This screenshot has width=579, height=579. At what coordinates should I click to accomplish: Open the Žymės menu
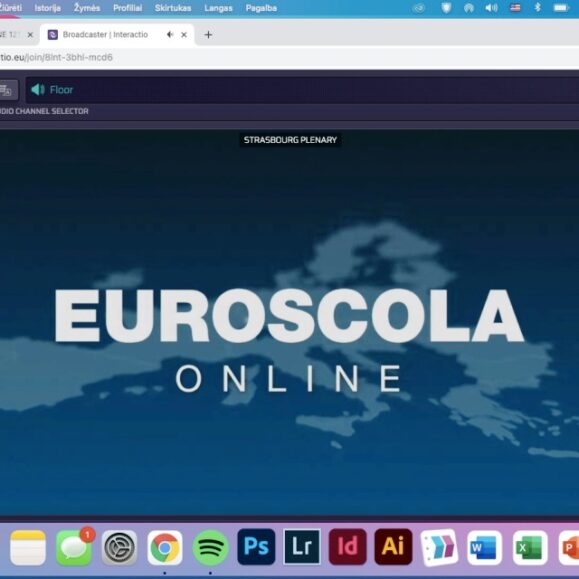(x=87, y=8)
